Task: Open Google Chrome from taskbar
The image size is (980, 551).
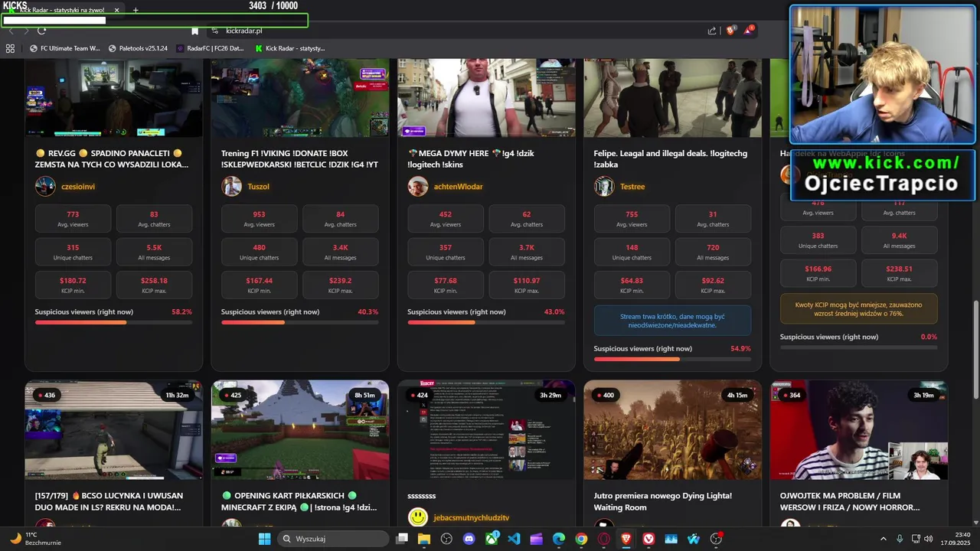Action: tap(581, 539)
